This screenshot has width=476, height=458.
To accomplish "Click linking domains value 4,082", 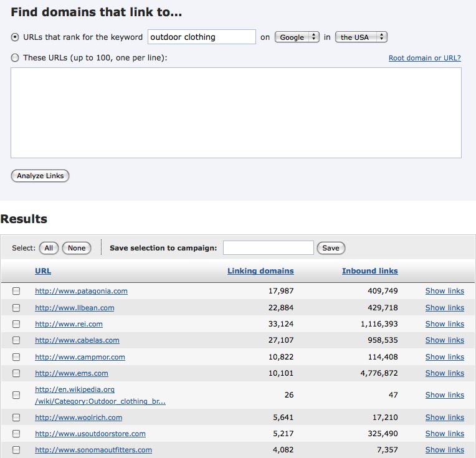I will click(283, 450).
